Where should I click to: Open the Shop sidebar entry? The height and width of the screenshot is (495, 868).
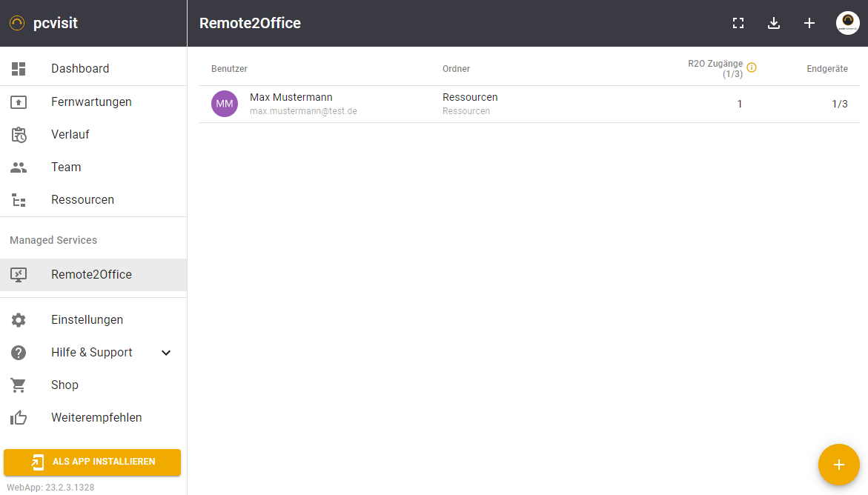click(x=64, y=385)
